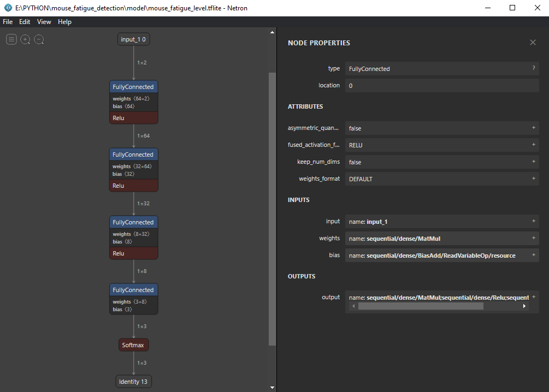The height and width of the screenshot is (392, 549).
Task: Click the location field value 0
Action: [x=442, y=85]
